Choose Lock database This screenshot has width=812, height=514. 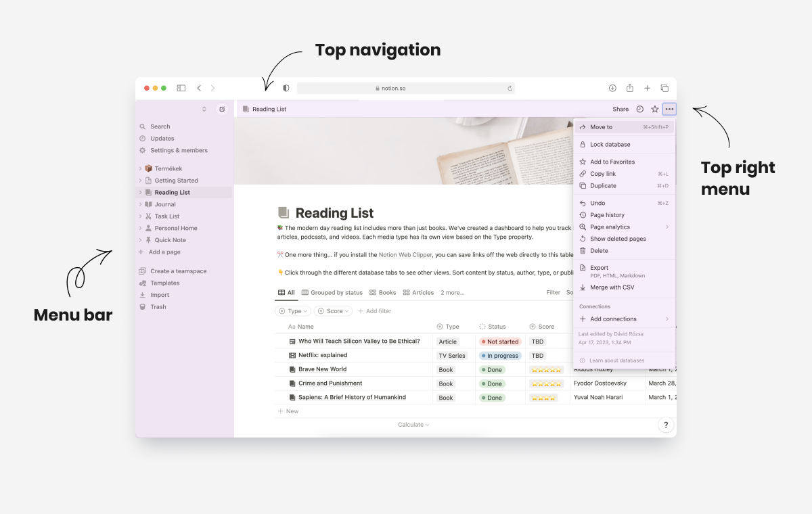624,144
